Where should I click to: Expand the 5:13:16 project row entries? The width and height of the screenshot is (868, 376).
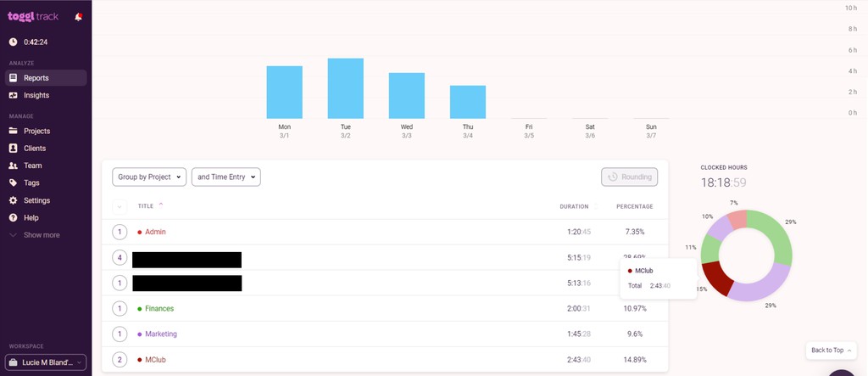pyautogui.click(x=120, y=283)
